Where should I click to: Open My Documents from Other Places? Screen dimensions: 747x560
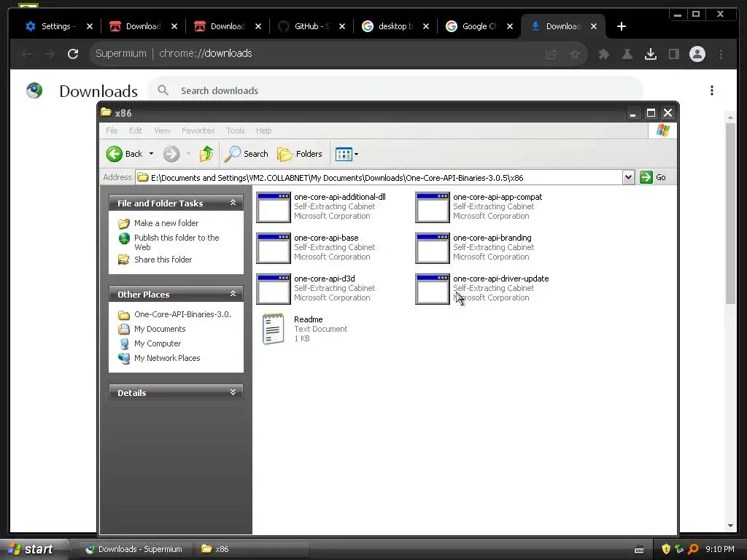tap(160, 329)
